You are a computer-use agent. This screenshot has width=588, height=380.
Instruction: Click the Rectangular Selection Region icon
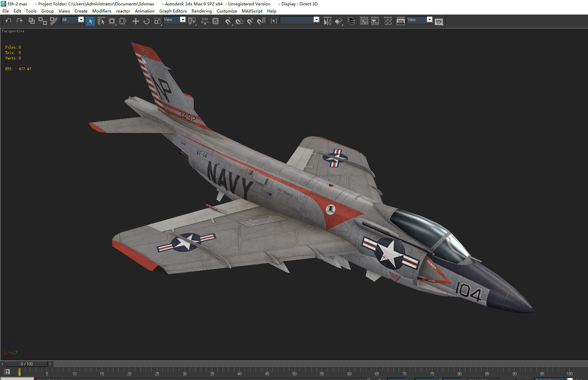click(x=112, y=21)
